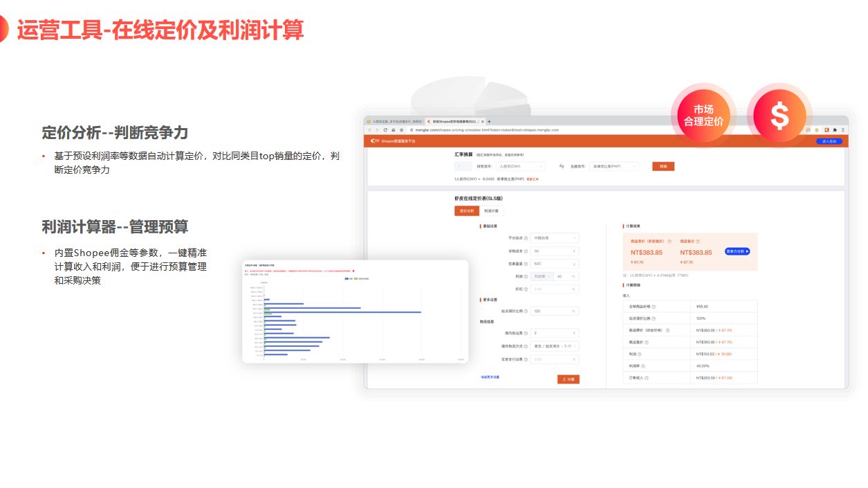Click the browser forward arrow
868x488 pixels.
pos(377,129)
